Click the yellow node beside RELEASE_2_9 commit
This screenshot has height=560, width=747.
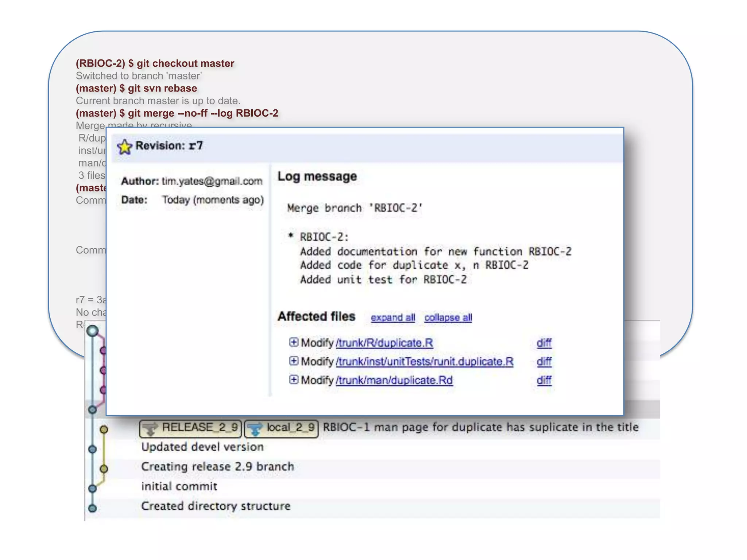pos(104,429)
